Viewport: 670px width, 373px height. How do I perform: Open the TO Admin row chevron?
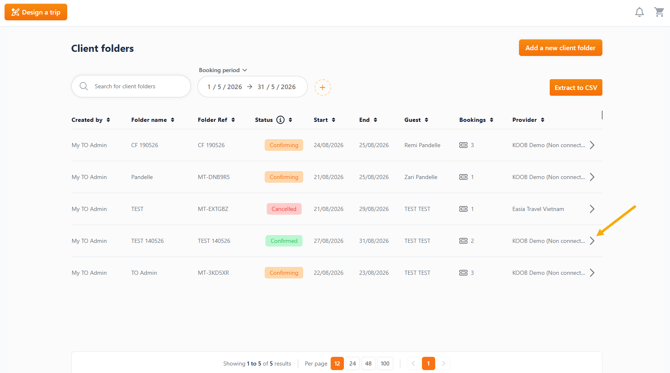pyautogui.click(x=592, y=273)
